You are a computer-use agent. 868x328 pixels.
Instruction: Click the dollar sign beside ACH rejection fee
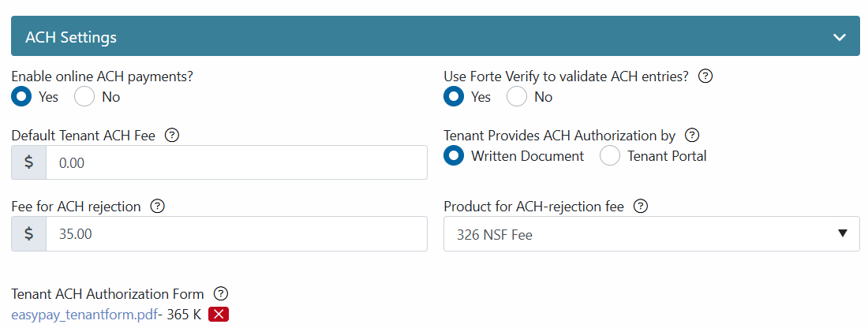[x=28, y=234]
